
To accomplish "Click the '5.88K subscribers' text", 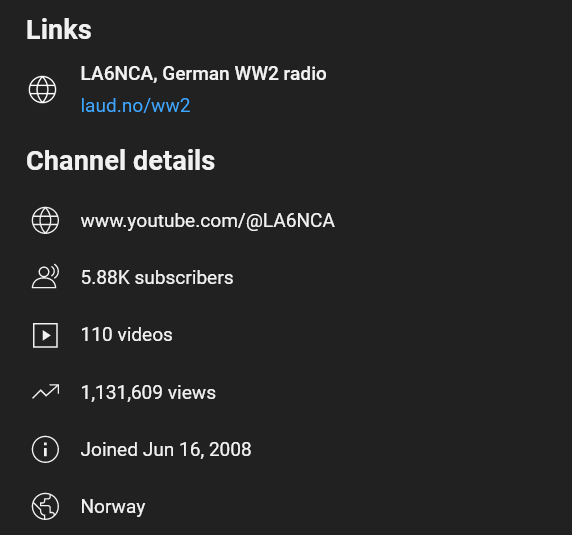I will point(157,278).
